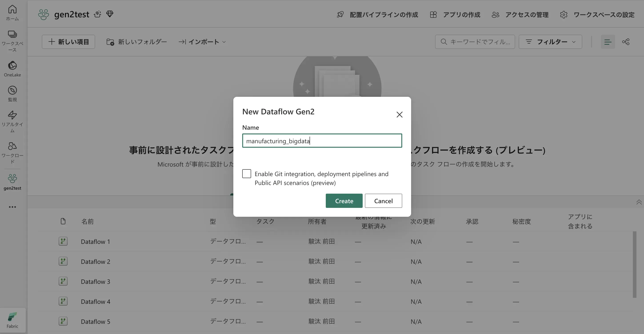644x334 pixels.
Task: Click the lineage view icon in the toolbar
Action: click(626, 42)
